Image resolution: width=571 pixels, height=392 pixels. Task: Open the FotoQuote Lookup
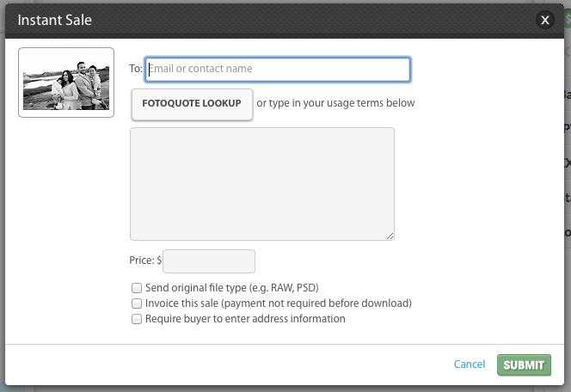(192, 104)
